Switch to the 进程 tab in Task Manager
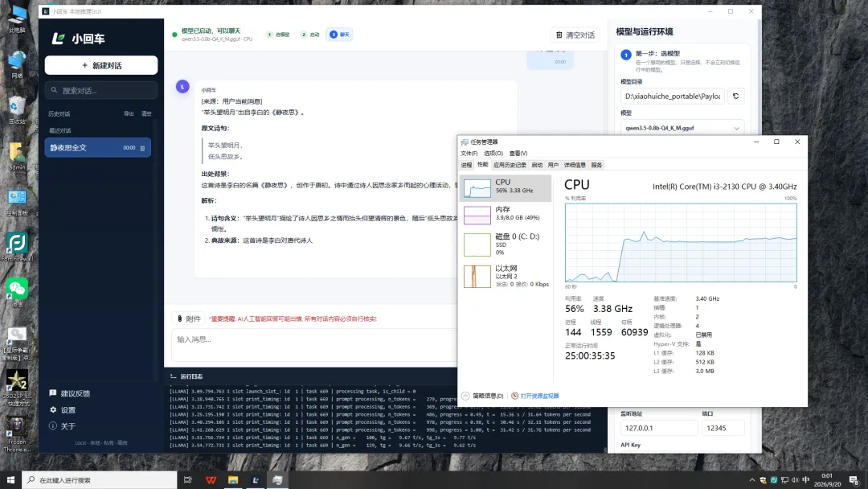This screenshot has height=489, width=868. click(x=467, y=165)
